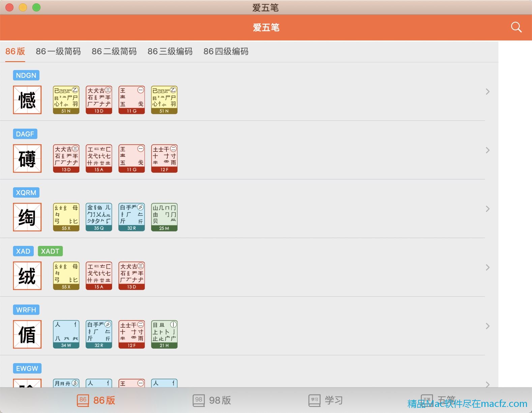Click 32R key card in WRFH row

[99, 334]
